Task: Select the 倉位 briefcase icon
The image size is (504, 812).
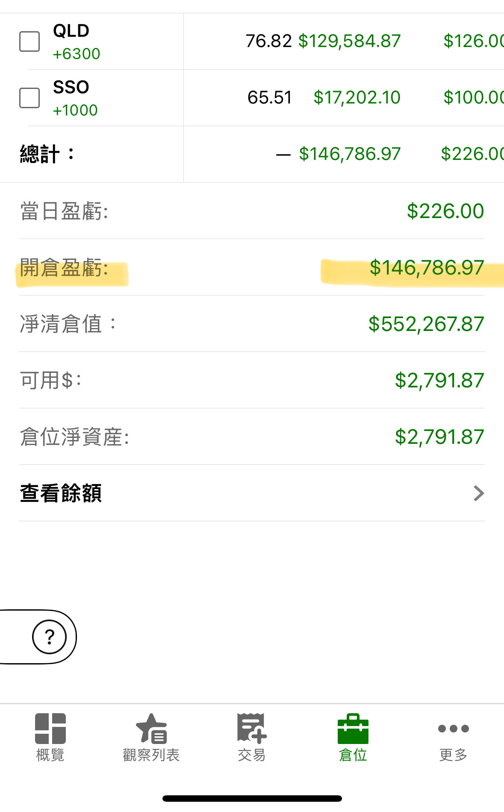Action: (353, 728)
